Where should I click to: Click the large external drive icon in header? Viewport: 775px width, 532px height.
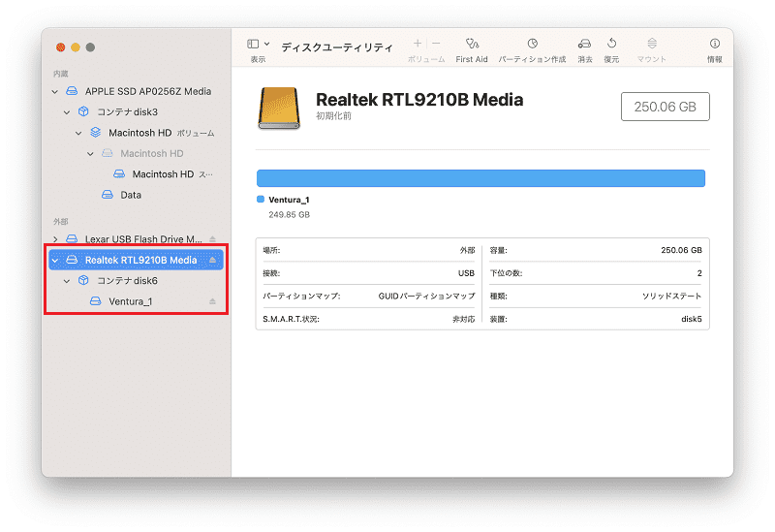point(279,109)
